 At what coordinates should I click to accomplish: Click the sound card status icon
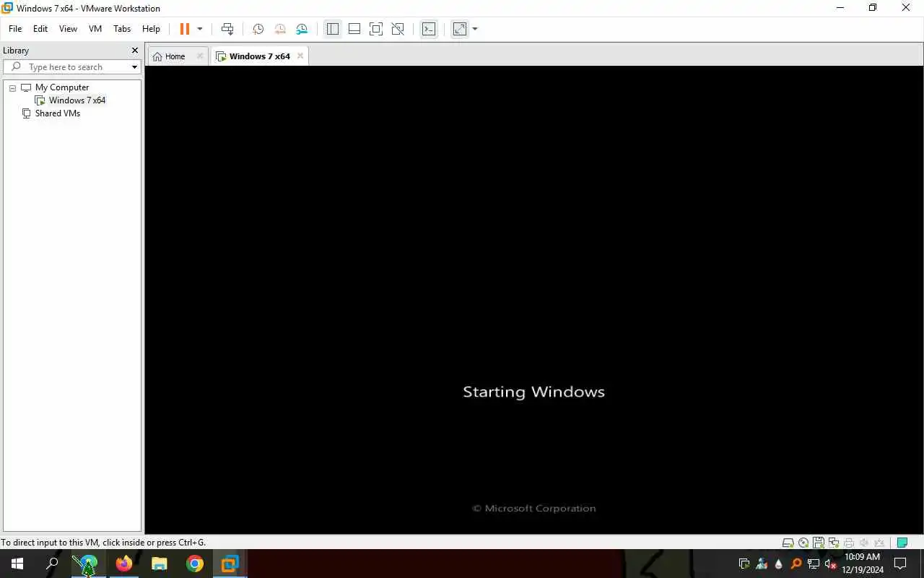tap(864, 543)
